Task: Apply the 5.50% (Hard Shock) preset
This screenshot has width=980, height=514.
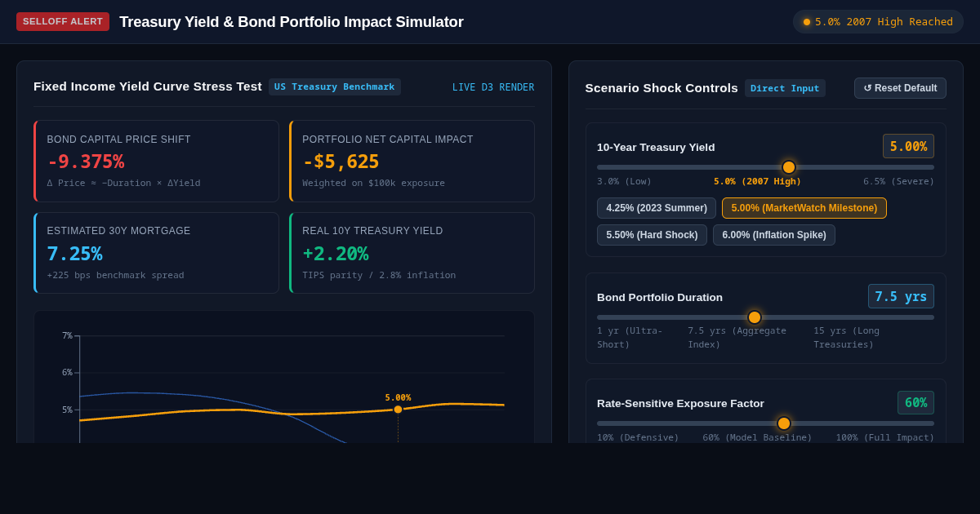Action: (652, 235)
